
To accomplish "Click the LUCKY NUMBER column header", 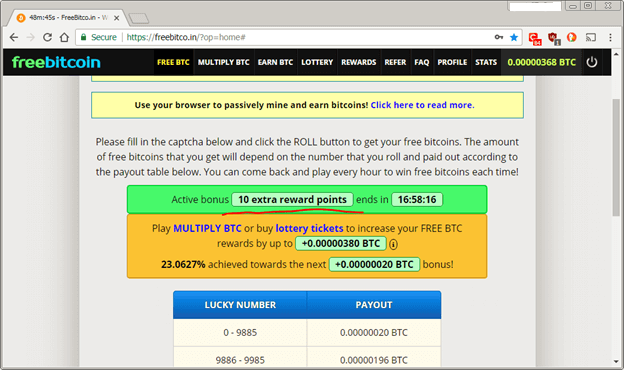I will [x=240, y=305].
